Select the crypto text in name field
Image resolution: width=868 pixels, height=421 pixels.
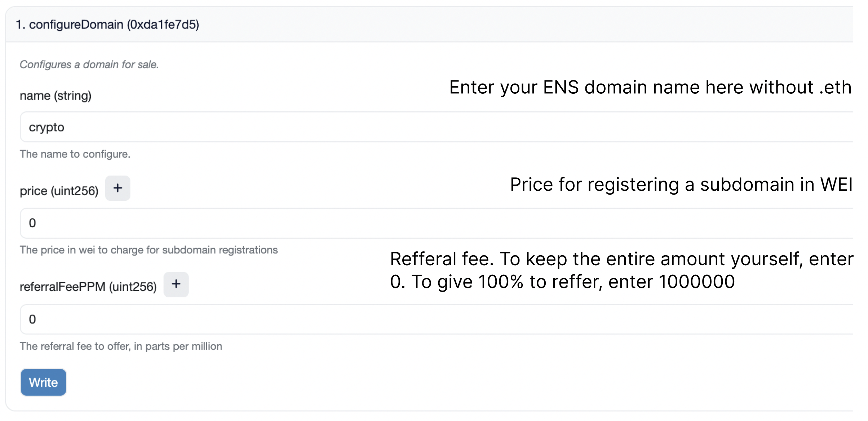(46, 127)
